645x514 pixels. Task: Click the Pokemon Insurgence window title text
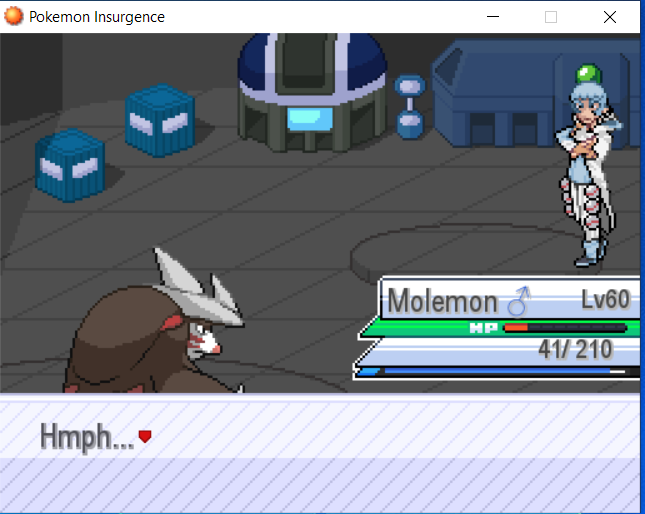tap(97, 17)
